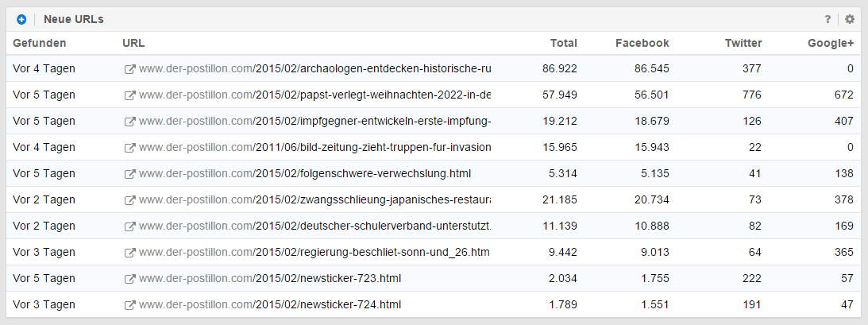The width and height of the screenshot is (868, 325).
Task: Click the Neue URLs panel title
Action: 74,19
